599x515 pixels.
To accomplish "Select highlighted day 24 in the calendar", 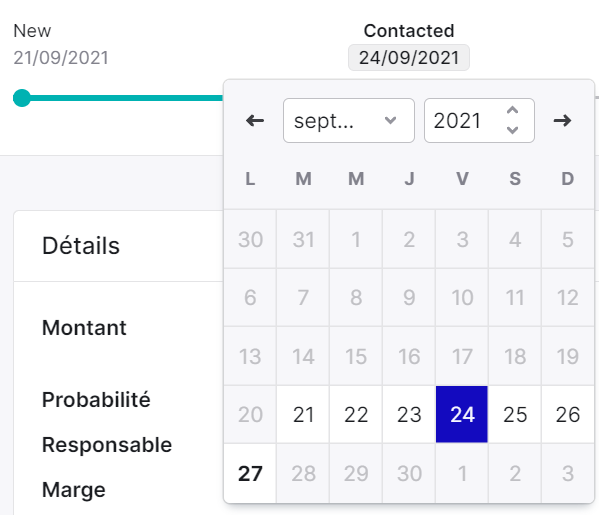I will click(462, 415).
